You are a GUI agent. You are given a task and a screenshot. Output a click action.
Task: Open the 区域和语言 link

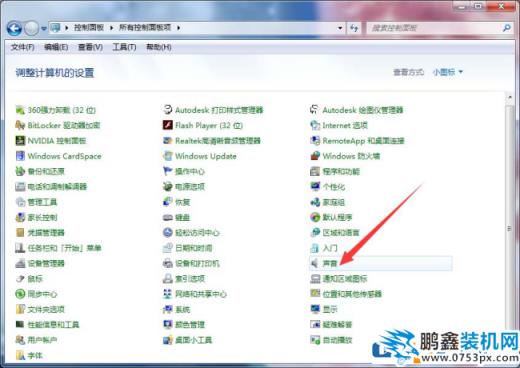[x=341, y=233]
